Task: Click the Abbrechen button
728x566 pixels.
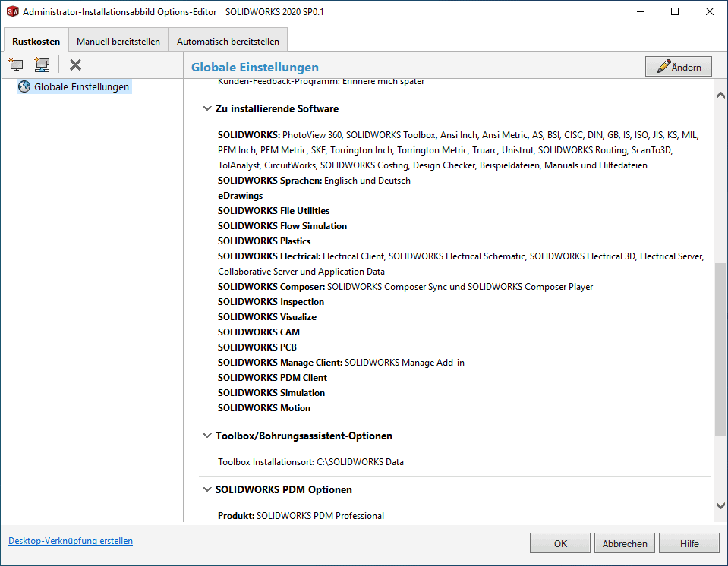Action: click(x=625, y=543)
